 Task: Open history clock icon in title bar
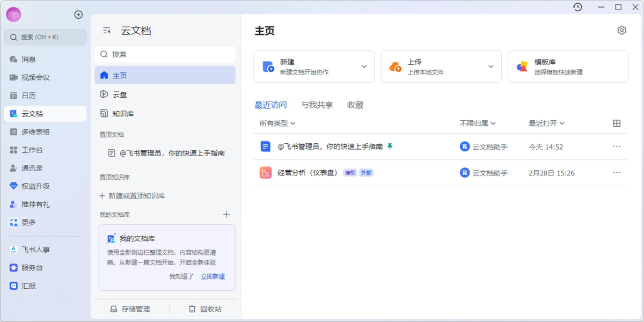pyautogui.click(x=577, y=7)
